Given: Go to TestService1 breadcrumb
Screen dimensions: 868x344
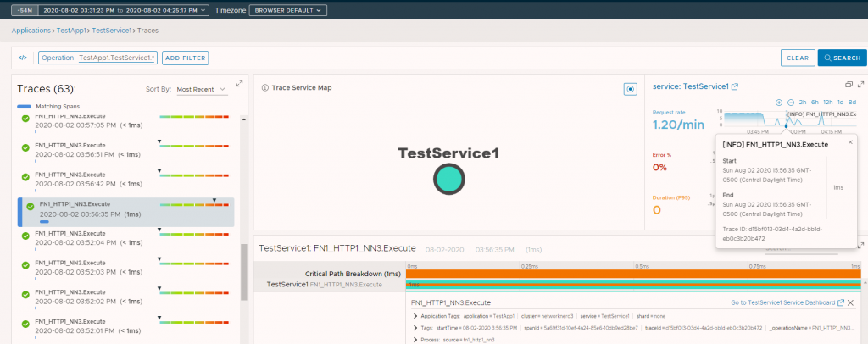Looking at the screenshot, I should [111, 31].
